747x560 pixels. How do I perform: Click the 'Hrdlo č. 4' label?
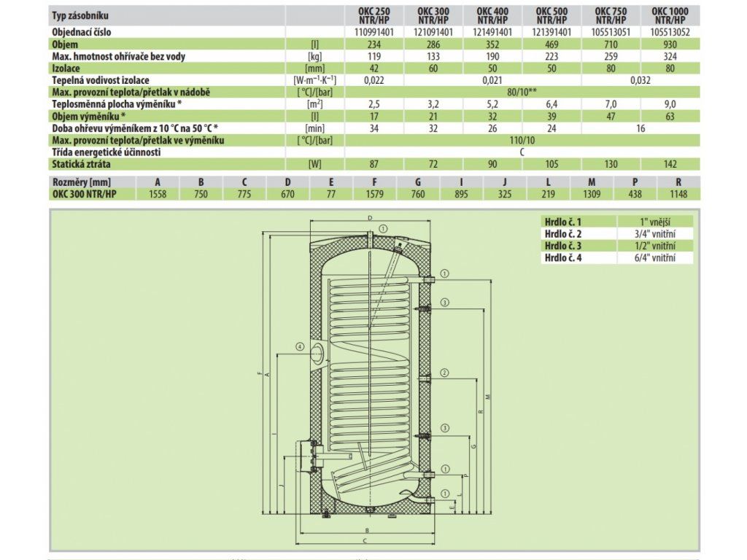(x=563, y=257)
